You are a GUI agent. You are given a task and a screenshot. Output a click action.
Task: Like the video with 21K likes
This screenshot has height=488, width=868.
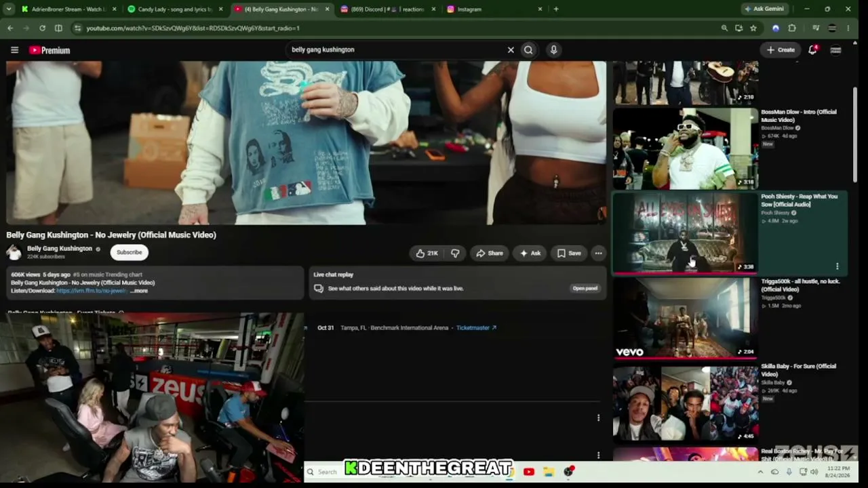(x=427, y=253)
